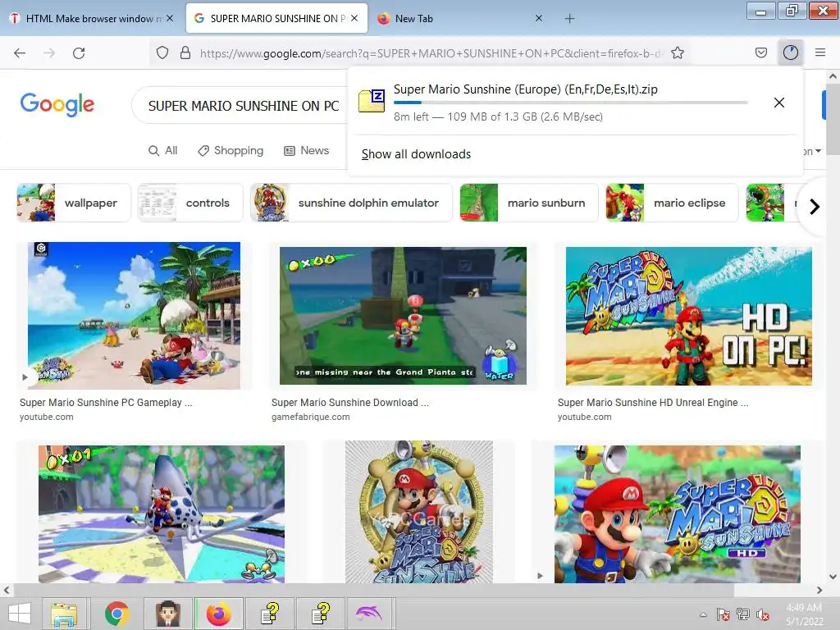Click the horizontal scrollbar left arrow
840x630 pixels.
[6, 590]
